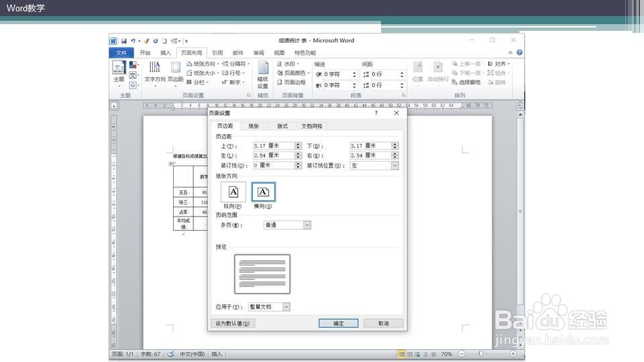The image size is (644, 362).
Task: Switch to 纸张 tab in dialog
Action: [254, 126]
